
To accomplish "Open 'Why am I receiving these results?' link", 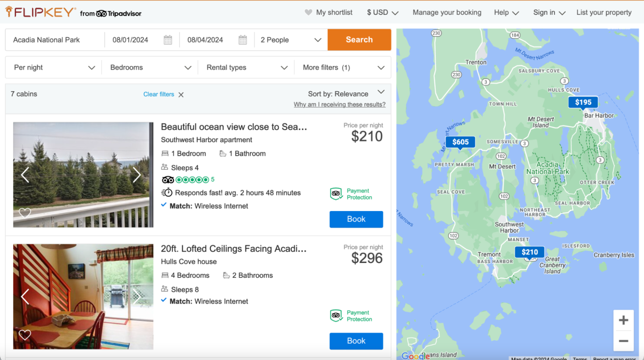I will 339,105.
